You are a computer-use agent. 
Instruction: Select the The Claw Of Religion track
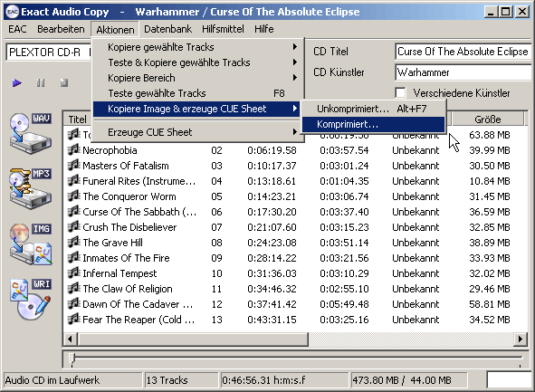[x=294, y=288]
